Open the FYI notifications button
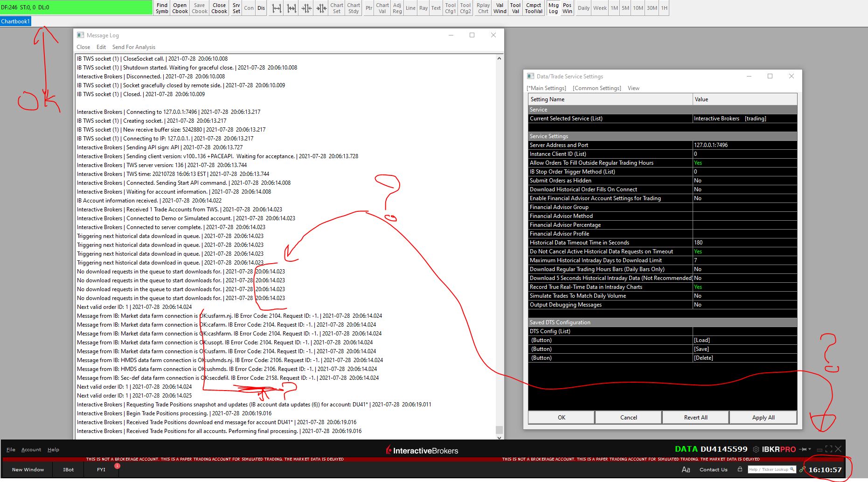Screen dimensions: 868x482 [x=101, y=469]
